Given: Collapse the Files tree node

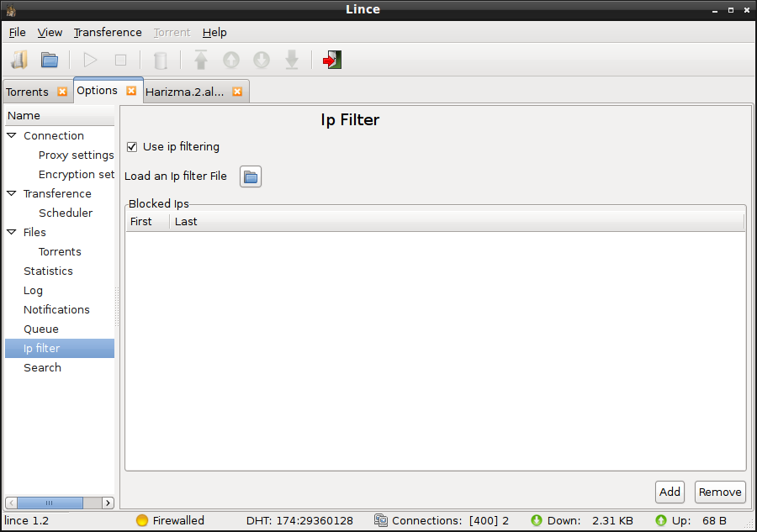Looking at the screenshot, I should tap(12, 232).
